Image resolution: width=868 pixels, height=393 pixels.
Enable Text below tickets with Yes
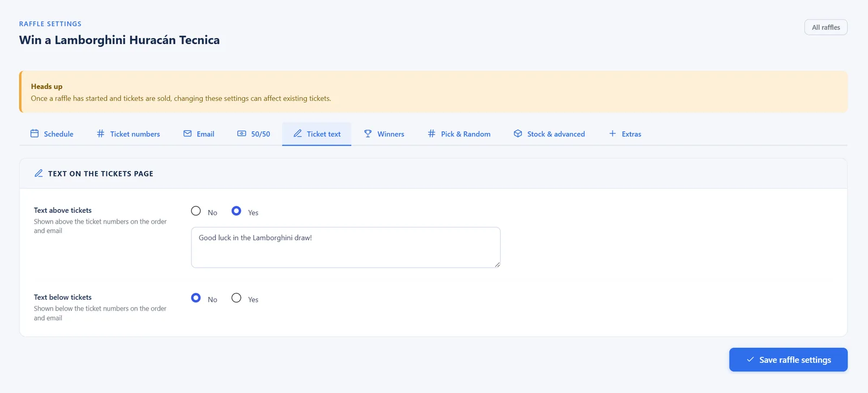coord(236,298)
